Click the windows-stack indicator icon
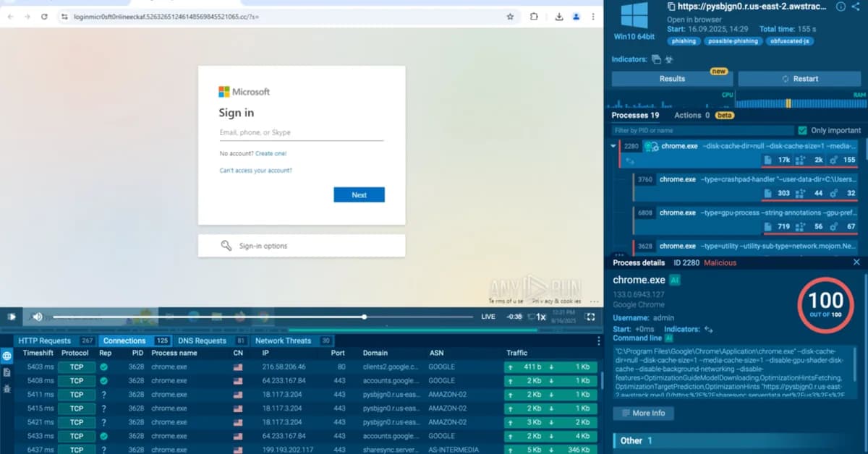Screen dimensions: 868x454 [x=656, y=59]
